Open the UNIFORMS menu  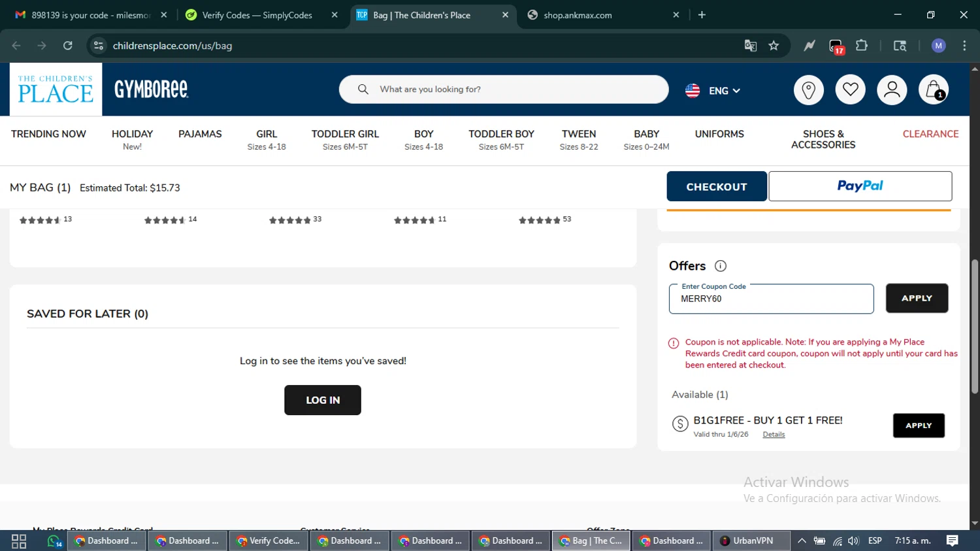coord(719,134)
